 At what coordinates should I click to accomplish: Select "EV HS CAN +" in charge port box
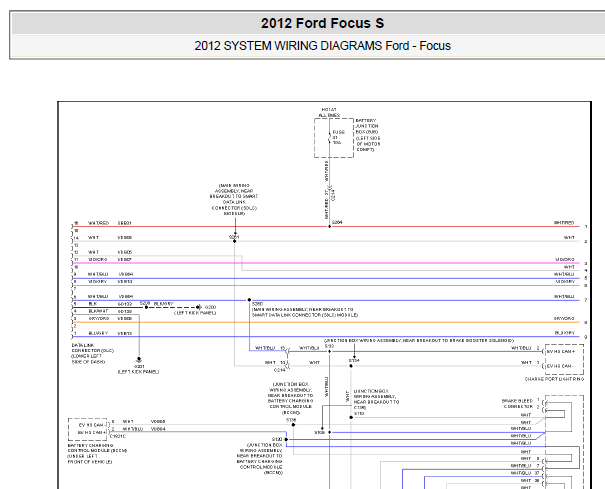click(x=561, y=352)
